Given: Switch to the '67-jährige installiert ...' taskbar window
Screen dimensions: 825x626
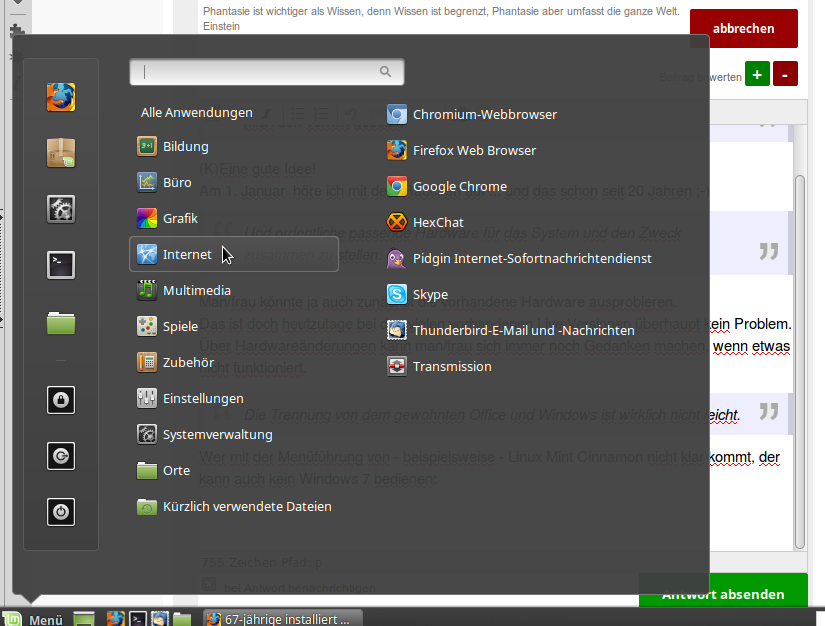Looking at the screenshot, I should 283,619.
